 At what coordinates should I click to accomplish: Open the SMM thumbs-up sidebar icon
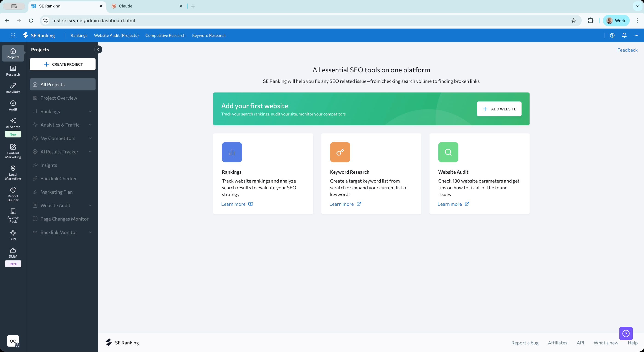click(x=13, y=253)
